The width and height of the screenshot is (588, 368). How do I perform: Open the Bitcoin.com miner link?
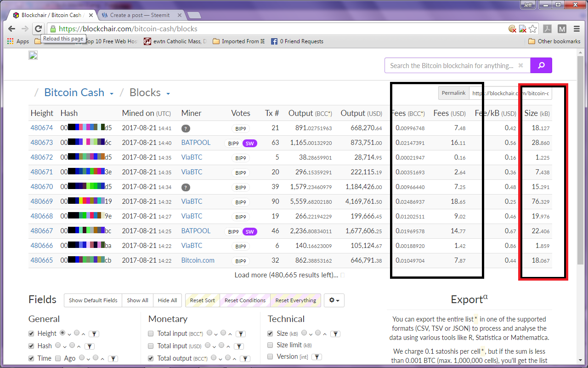tap(198, 260)
